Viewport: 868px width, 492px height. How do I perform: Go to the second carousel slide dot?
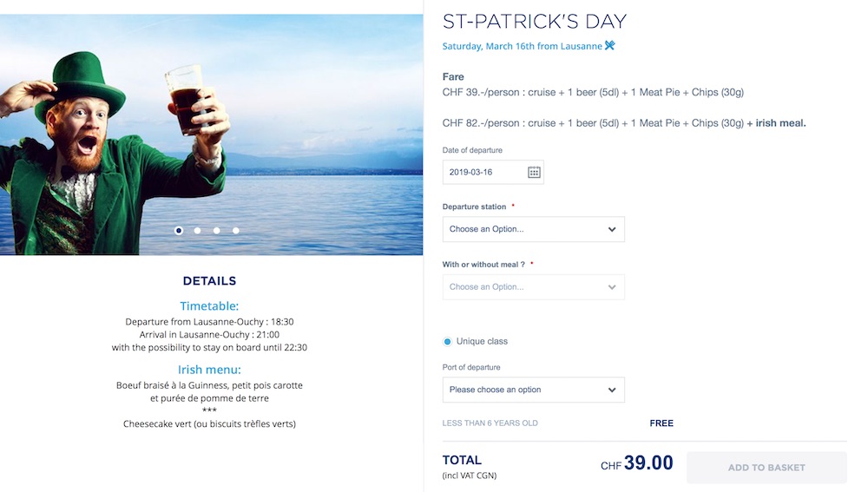198,231
